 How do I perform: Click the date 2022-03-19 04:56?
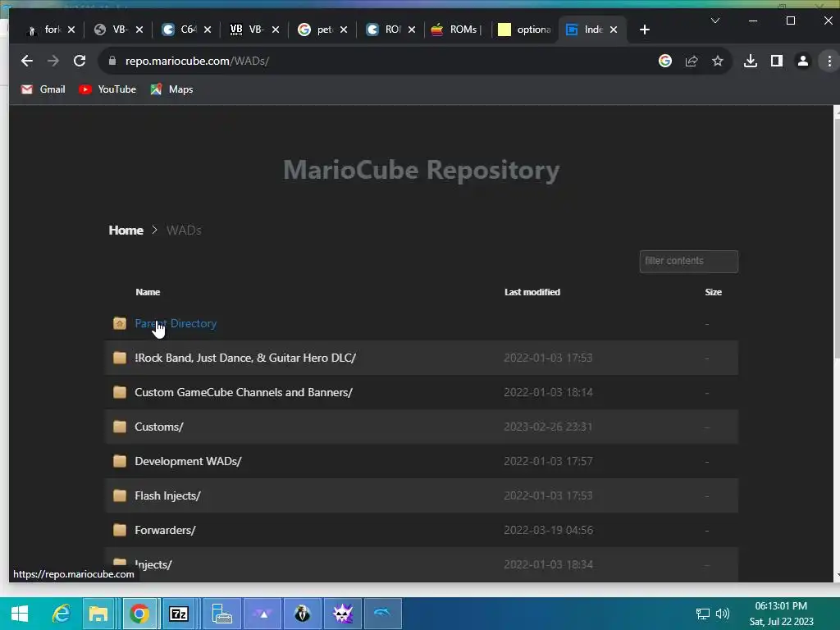pyautogui.click(x=548, y=531)
